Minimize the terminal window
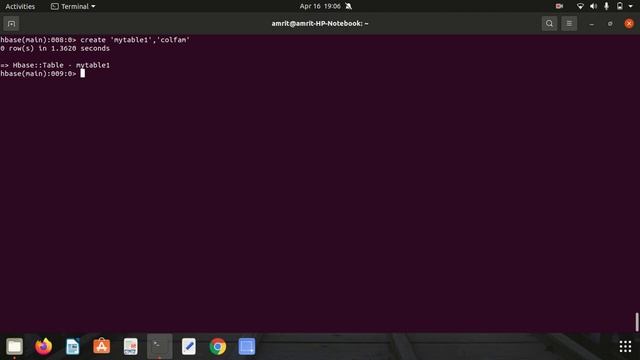 tap(591, 24)
